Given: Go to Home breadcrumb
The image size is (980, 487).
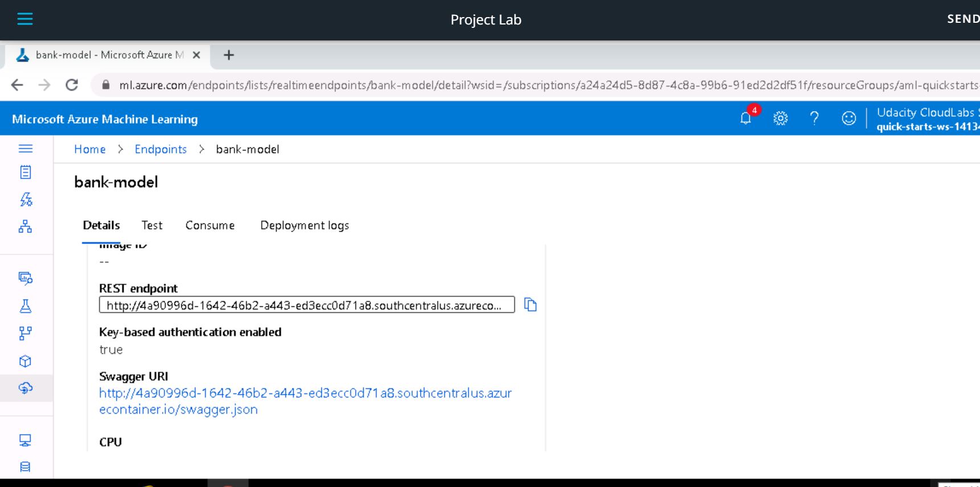Looking at the screenshot, I should point(90,149).
